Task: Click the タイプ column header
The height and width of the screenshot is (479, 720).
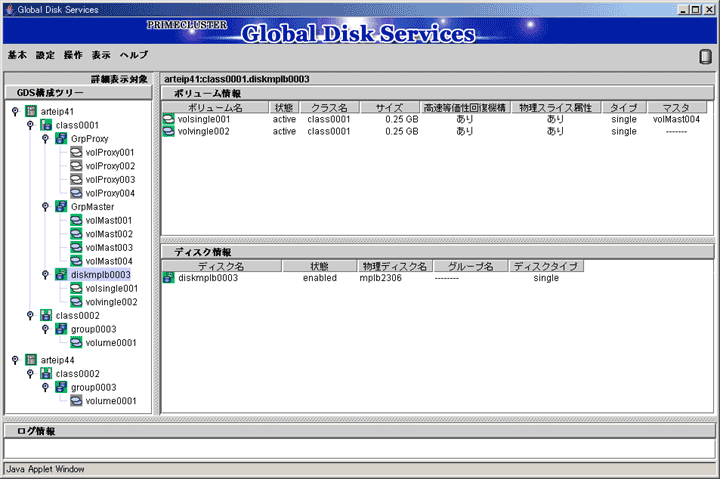Action: [624, 107]
